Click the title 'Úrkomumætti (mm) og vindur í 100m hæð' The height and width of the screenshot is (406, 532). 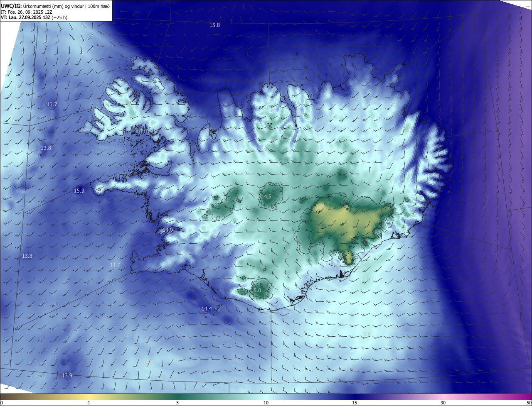click(66, 6)
